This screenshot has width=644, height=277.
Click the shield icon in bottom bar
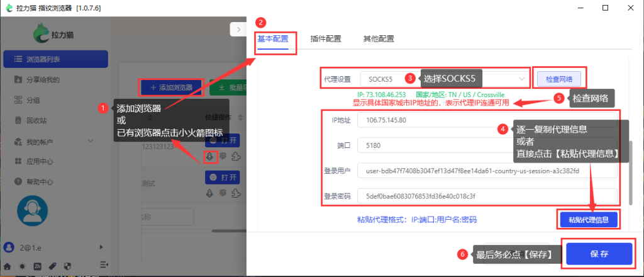tap(69, 266)
